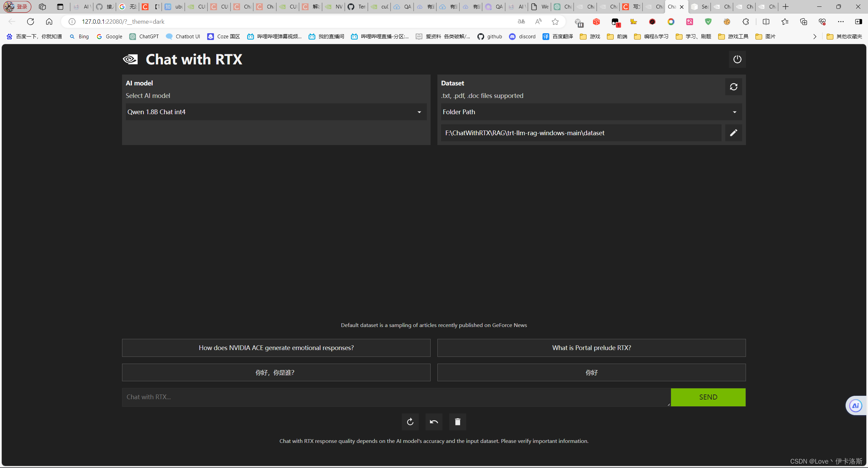Open the 游戏 bookmarks folder

coord(590,37)
